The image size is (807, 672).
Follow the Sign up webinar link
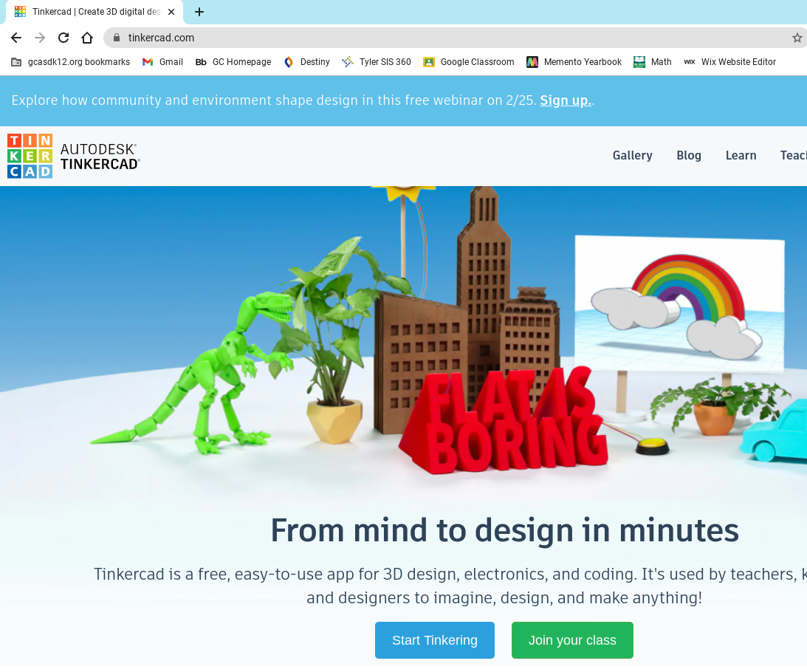pos(564,100)
